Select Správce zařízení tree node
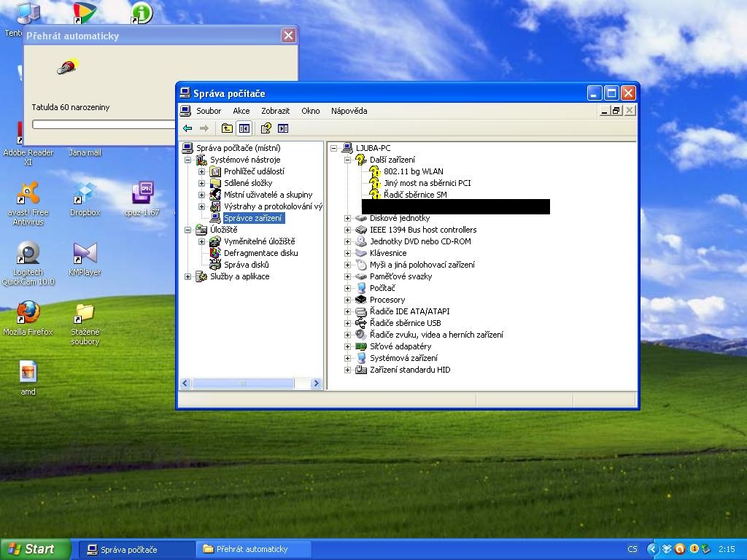747x560 pixels. tap(253, 218)
